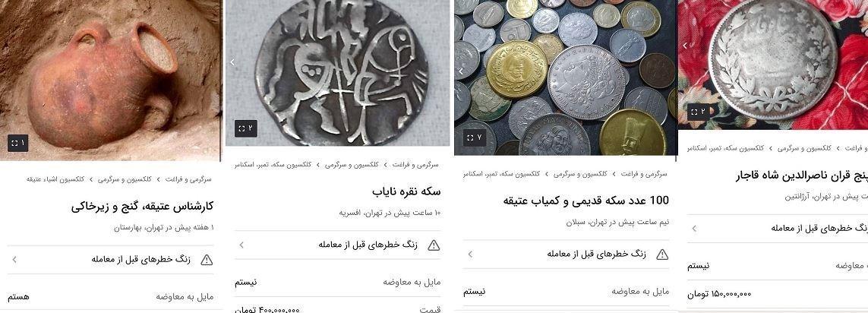This screenshot has height=313, width=868.
Task: Open کلکسیون اشیاء عتیقه breadcrumb link
Action: [55, 179]
